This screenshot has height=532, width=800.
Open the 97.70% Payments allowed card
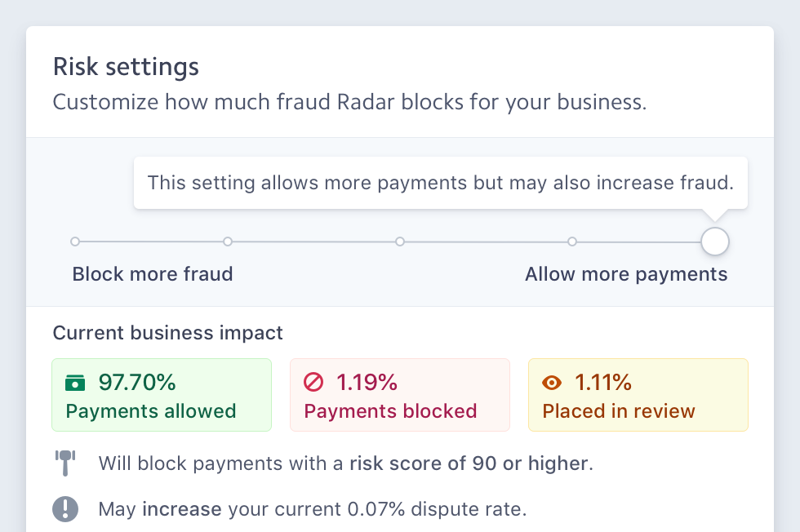162,395
